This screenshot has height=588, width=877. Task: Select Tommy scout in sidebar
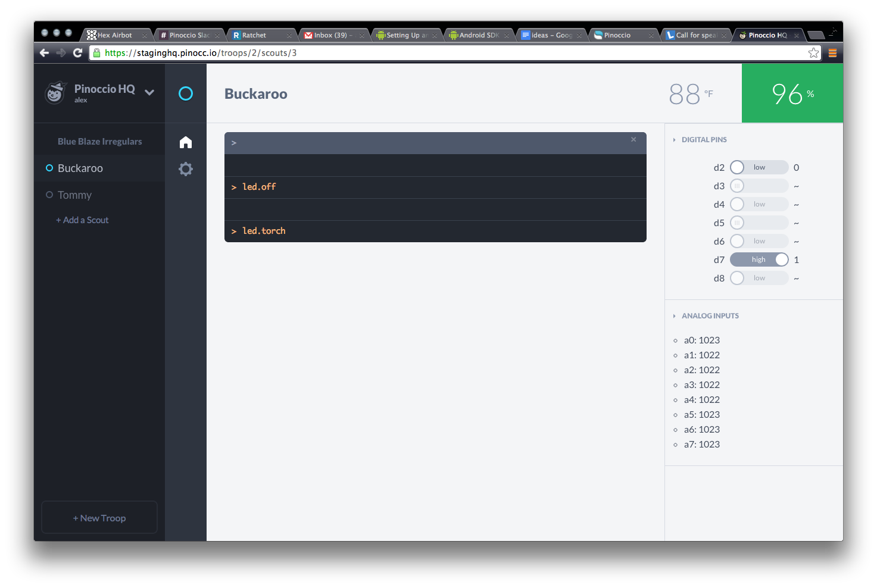99,195
